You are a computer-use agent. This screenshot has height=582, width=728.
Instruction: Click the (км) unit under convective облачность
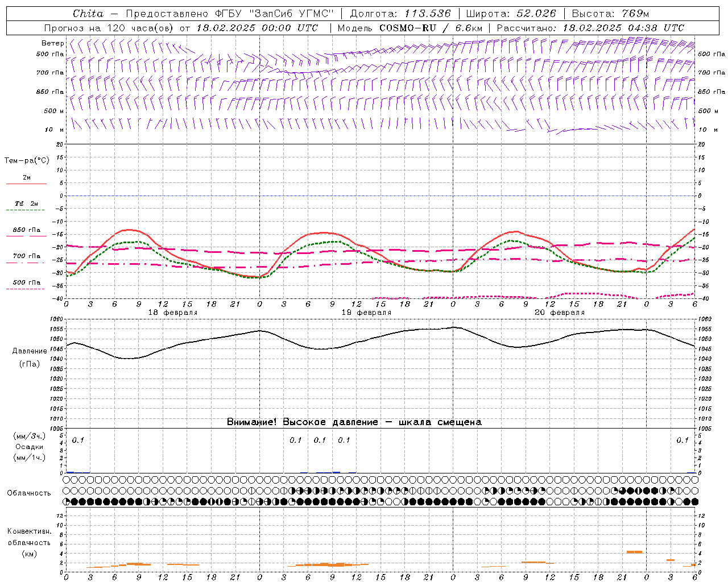(x=29, y=554)
